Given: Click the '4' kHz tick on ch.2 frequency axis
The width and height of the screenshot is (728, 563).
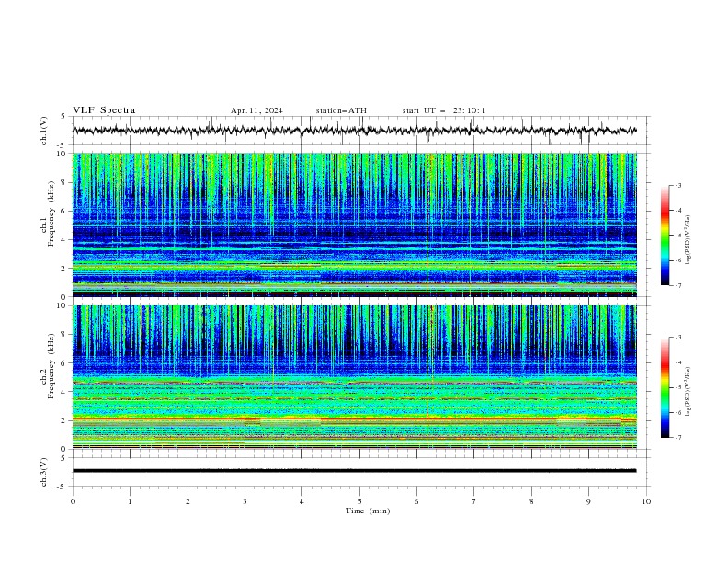Looking at the screenshot, I should pyautogui.click(x=63, y=392).
